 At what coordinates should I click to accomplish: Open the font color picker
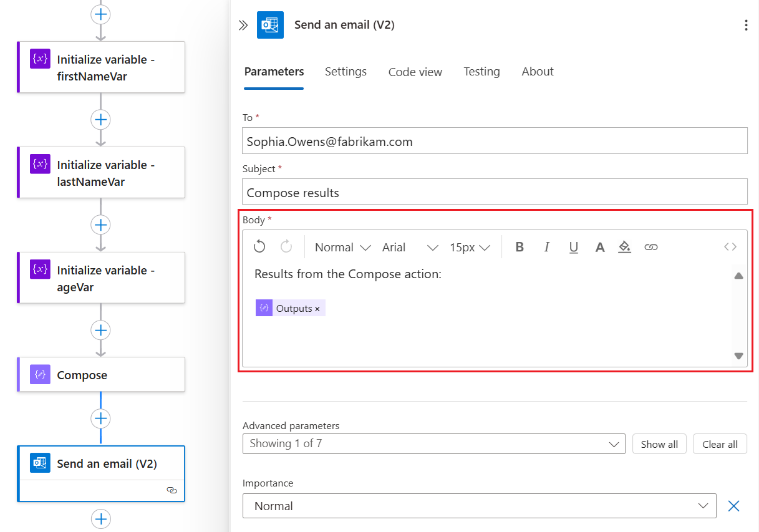(x=600, y=247)
